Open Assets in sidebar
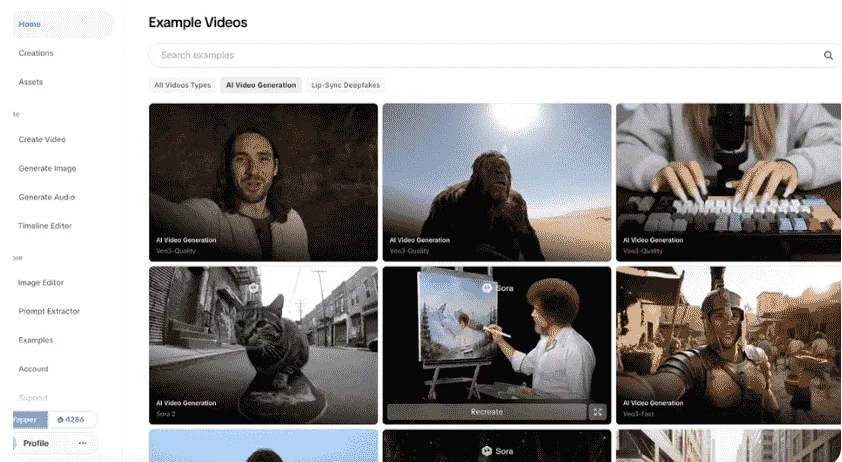 31,82
